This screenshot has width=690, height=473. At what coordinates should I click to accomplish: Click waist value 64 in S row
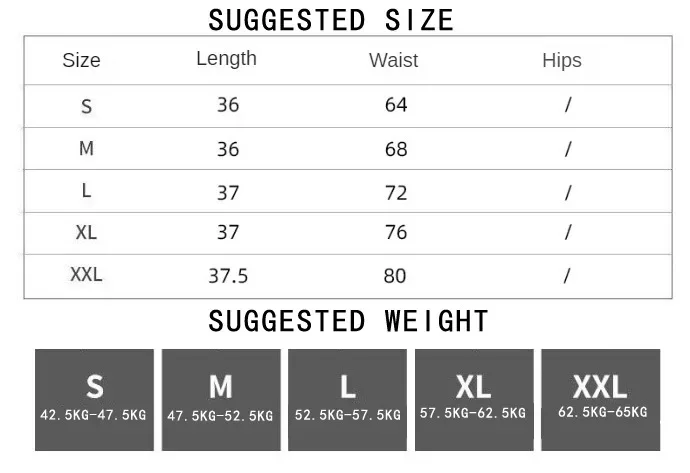[396, 105]
